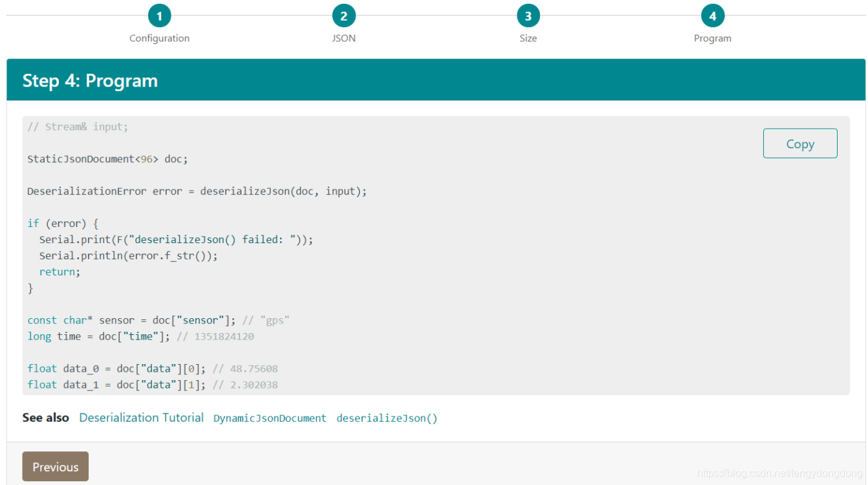The height and width of the screenshot is (485, 868).
Task: Select the Program step label
Action: 713,38
